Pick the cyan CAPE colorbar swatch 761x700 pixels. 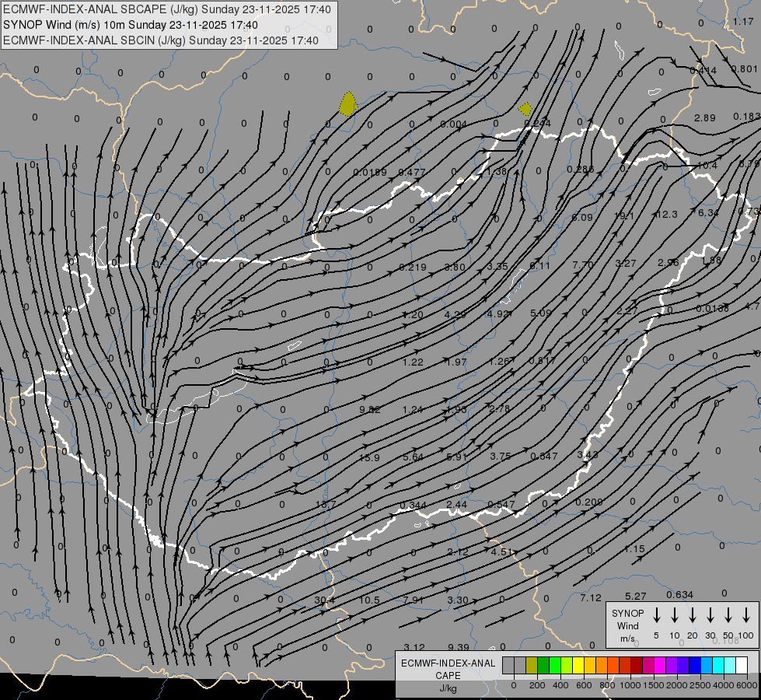(717, 665)
